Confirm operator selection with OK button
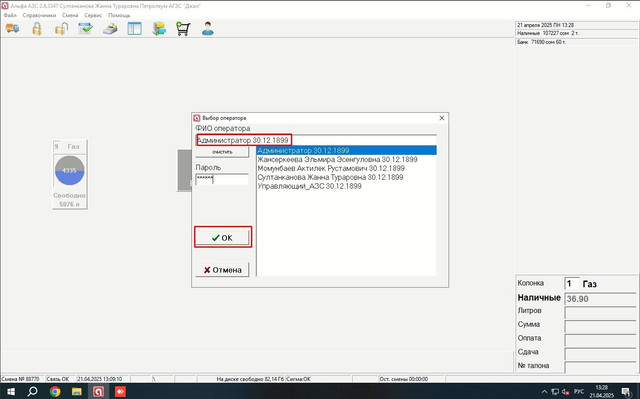Viewport: 640px width, 399px height. point(222,238)
